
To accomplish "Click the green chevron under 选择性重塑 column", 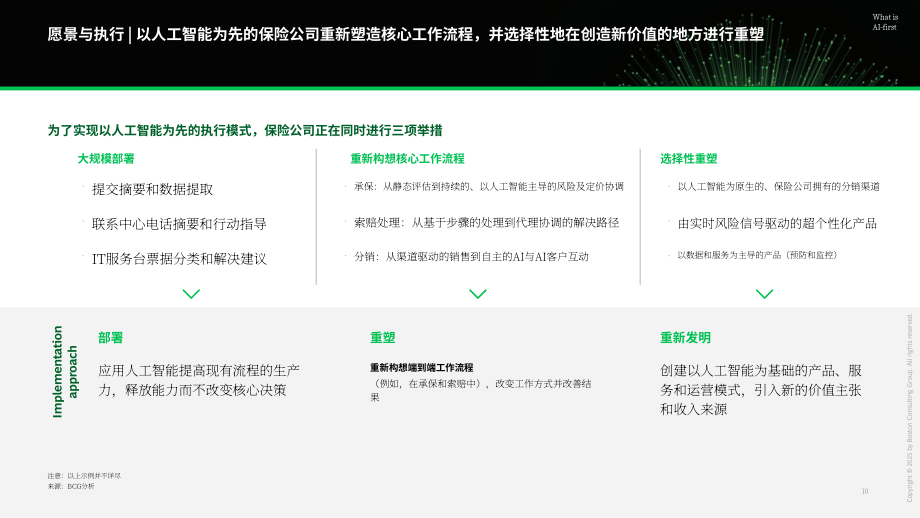I will [764, 293].
